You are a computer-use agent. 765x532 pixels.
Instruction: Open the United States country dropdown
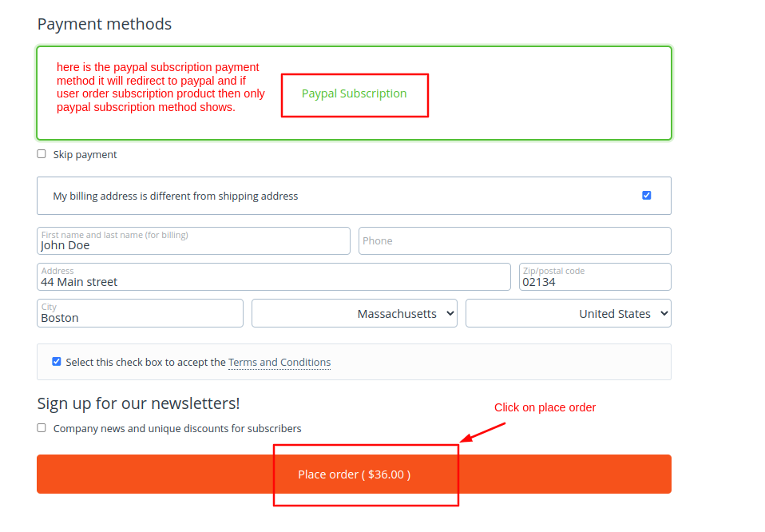pyautogui.click(x=569, y=313)
